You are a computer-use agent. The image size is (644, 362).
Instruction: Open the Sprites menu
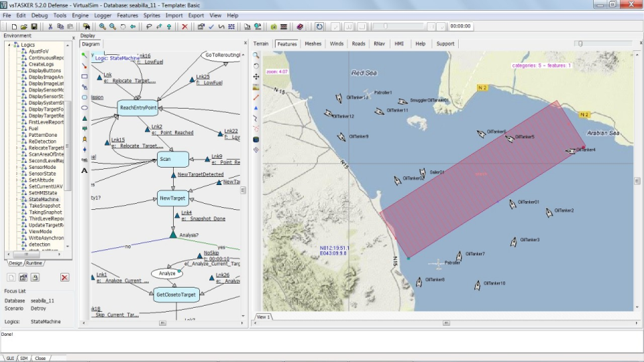point(152,15)
